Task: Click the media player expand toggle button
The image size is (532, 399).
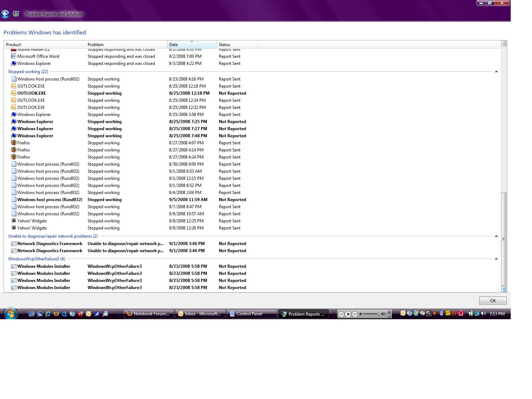Action: point(389,312)
